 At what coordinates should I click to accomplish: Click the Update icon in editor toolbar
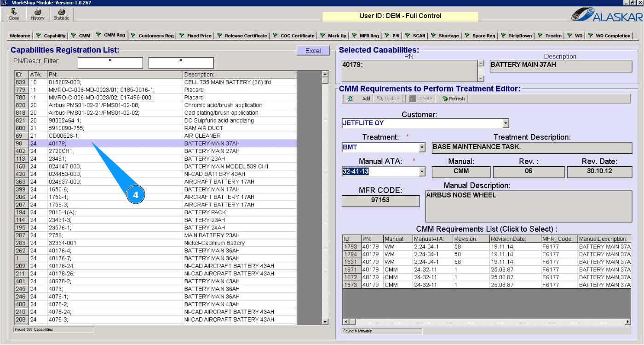(x=388, y=99)
